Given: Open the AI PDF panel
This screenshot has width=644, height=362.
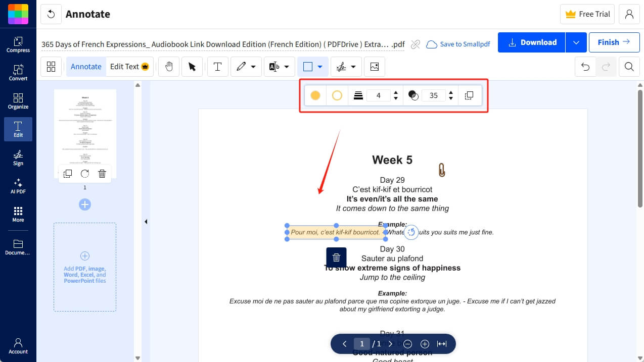Looking at the screenshot, I should coord(18,187).
